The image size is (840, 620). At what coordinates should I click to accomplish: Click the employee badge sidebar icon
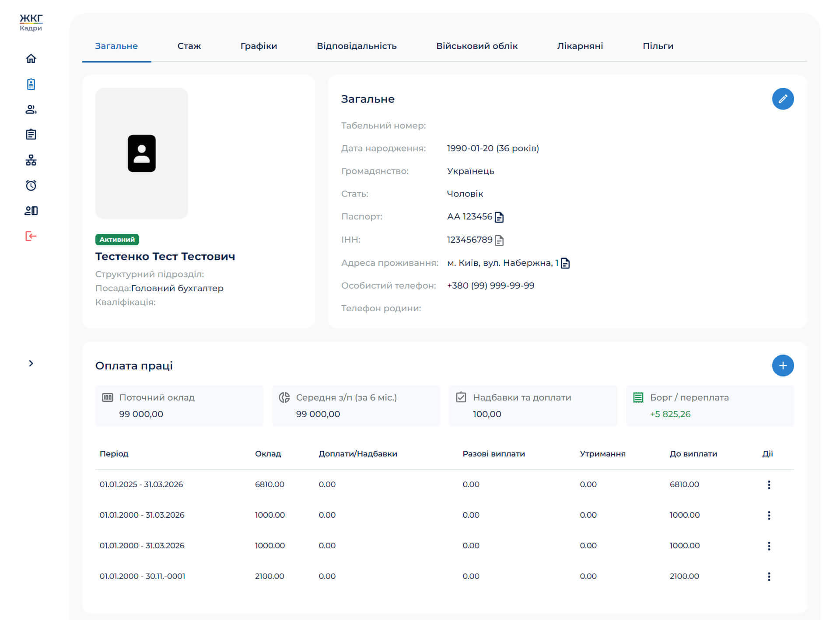[31, 84]
